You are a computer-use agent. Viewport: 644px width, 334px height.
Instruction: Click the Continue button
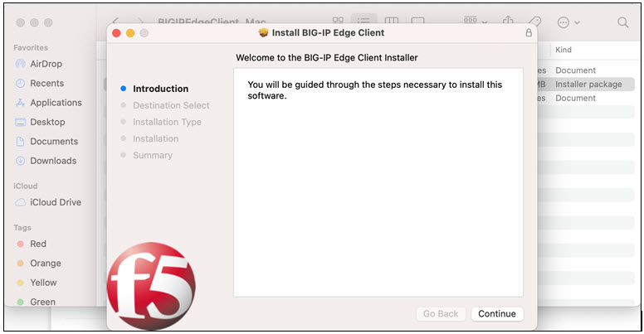(x=497, y=314)
